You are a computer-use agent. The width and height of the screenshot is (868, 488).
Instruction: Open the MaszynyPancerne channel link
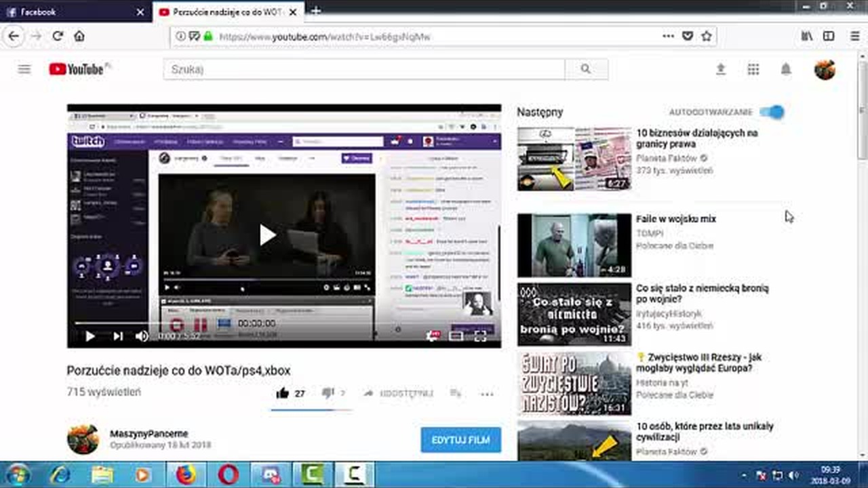[x=149, y=434]
